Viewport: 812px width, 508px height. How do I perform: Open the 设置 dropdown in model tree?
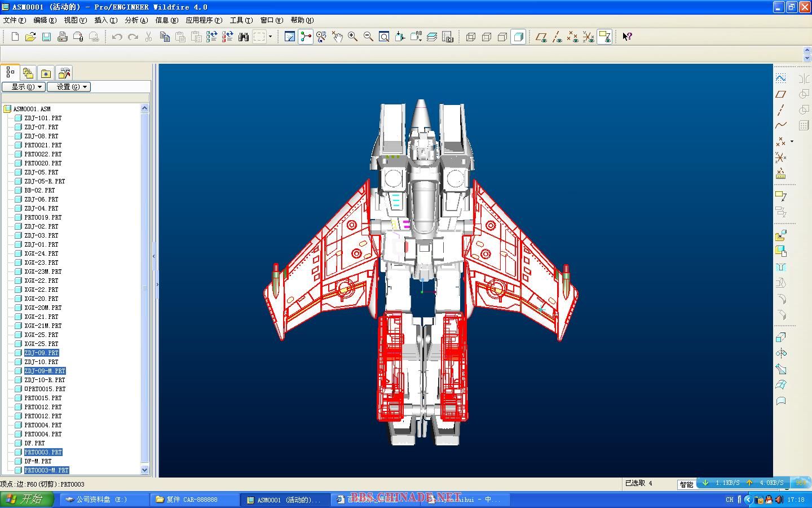69,87
